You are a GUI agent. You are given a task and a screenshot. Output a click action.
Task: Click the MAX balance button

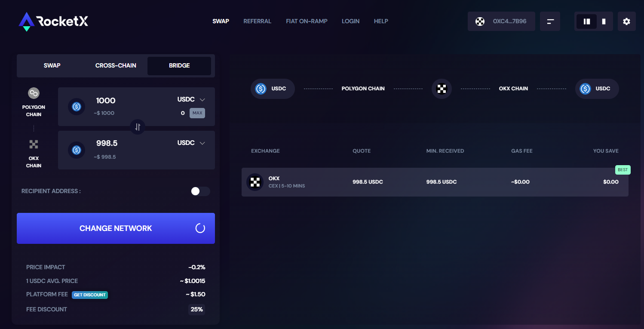pyautogui.click(x=197, y=113)
